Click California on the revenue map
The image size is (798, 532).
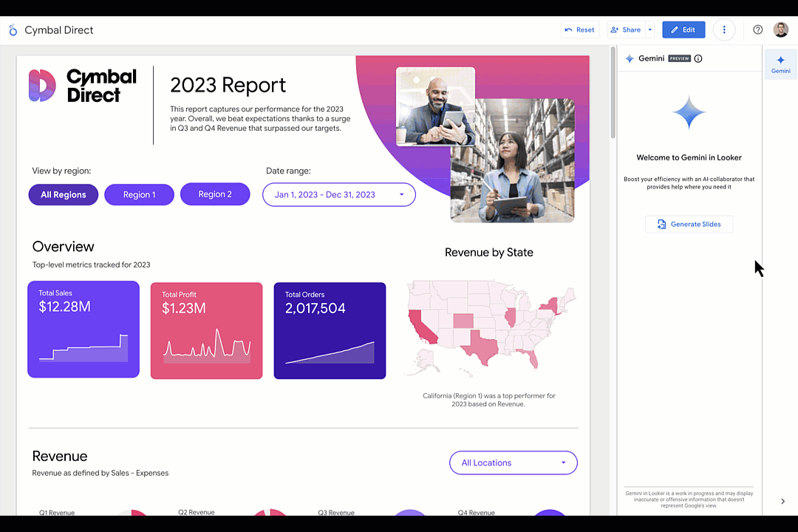(421, 326)
